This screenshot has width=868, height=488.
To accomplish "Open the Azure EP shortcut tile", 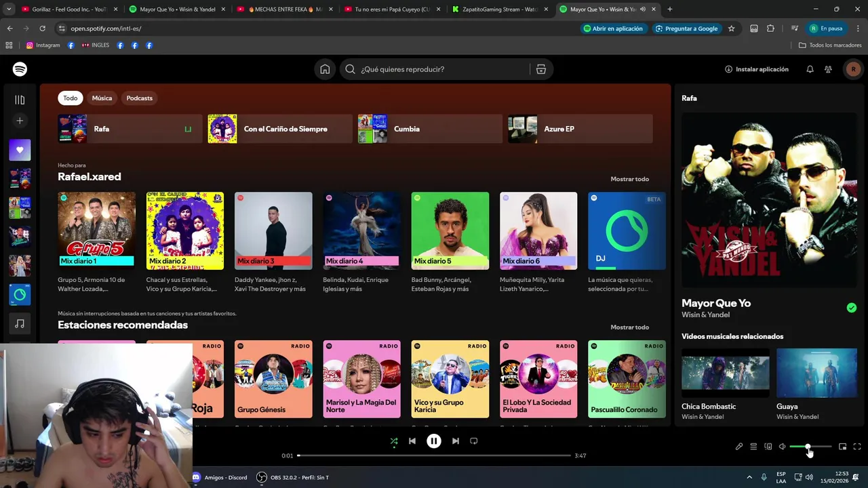I will 580,129.
